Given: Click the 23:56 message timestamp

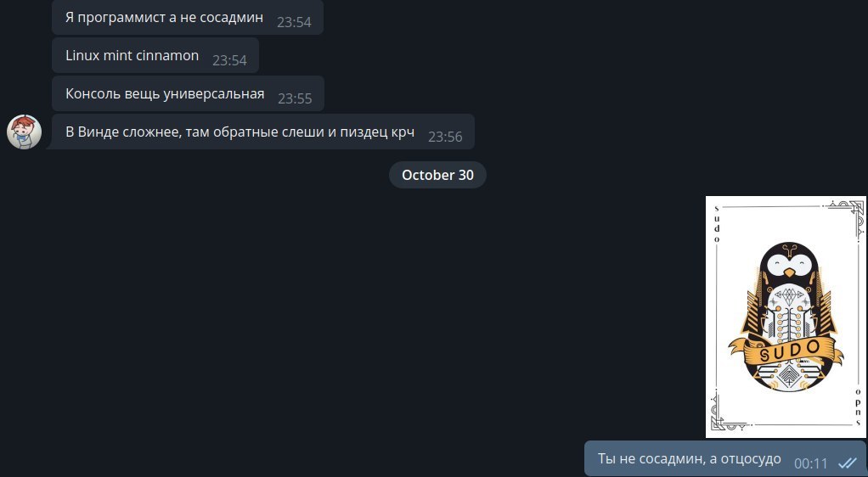Looking at the screenshot, I should [x=445, y=137].
